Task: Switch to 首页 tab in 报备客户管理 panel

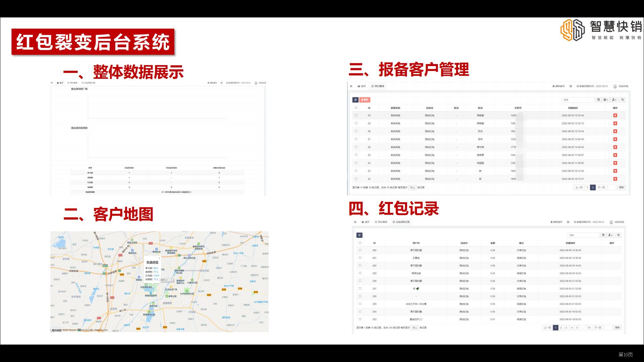Action: 362,86
